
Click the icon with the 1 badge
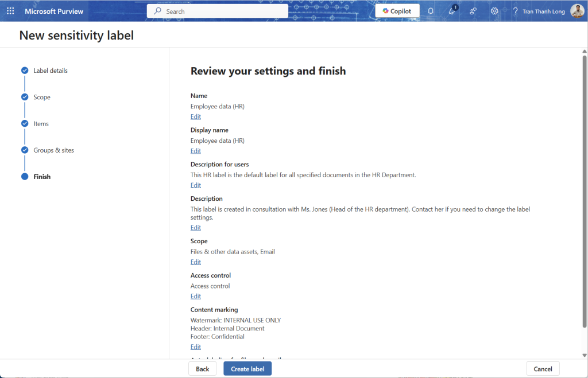tap(452, 11)
